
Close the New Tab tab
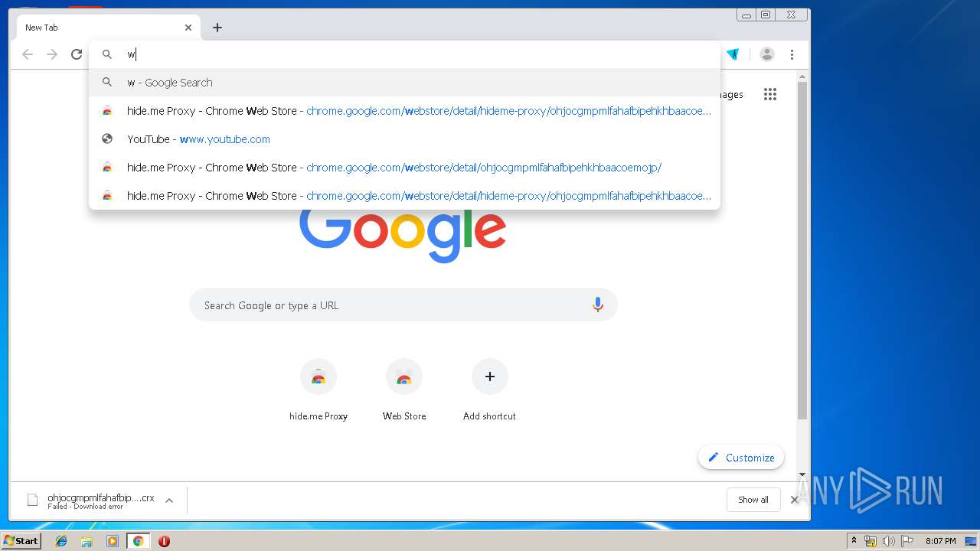click(188, 28)
